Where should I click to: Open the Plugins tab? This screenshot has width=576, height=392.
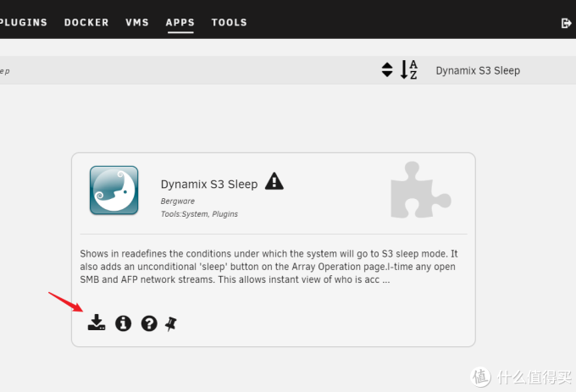click(x=23, y=22)
